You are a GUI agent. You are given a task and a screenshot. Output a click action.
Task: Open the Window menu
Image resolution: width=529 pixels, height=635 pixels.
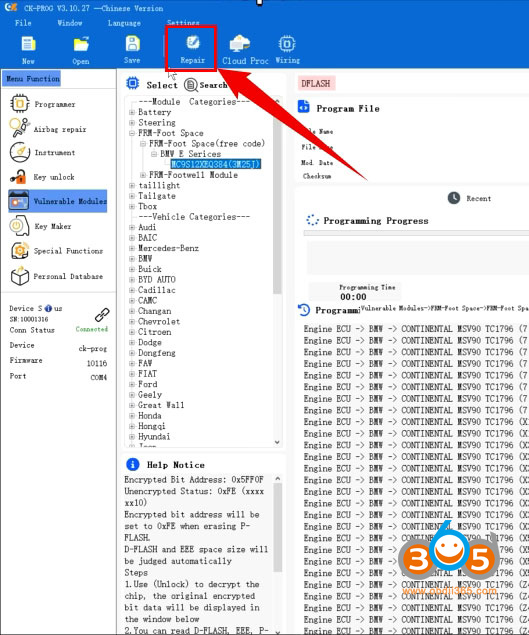tap(70, 23)
